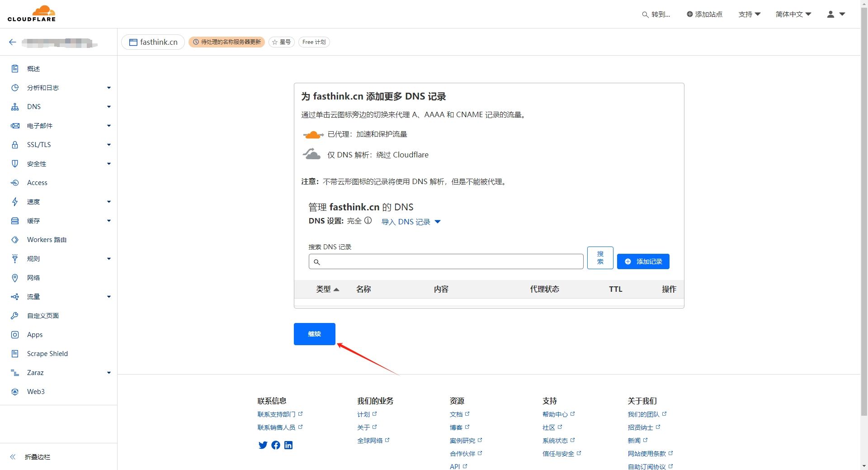Open the Scrape Shield menu item
The height and width of the screenshot is (470, 868).
(x=47, y=354)
